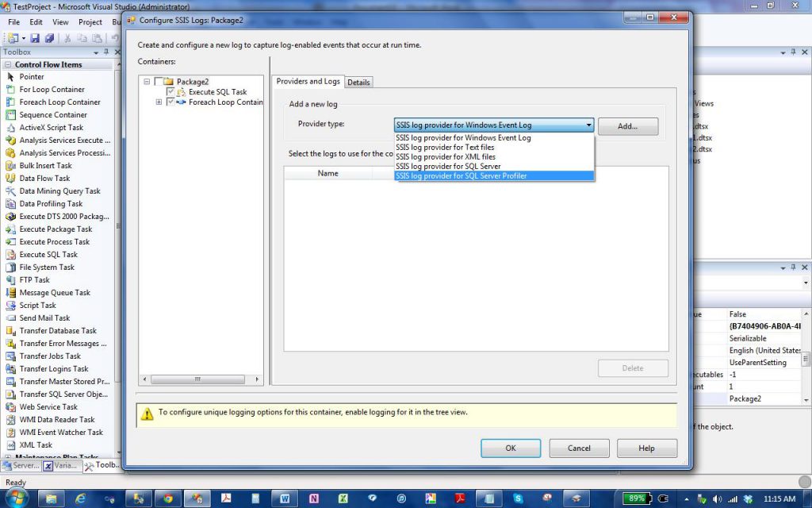Enable the Package2 checkbox in Containers
This screenshot has height=508, width=812.
tap(159, 82)
